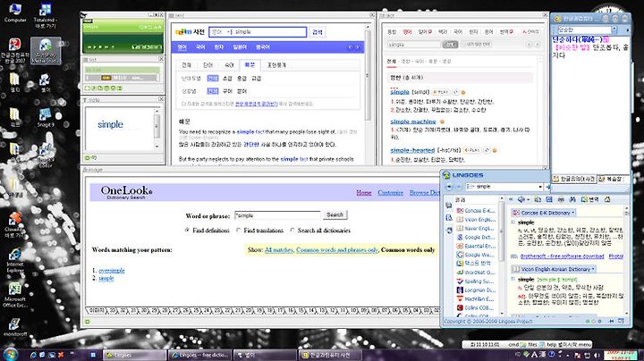Expand the Concise E-K Dictionary header dropdown

(573, 213)
